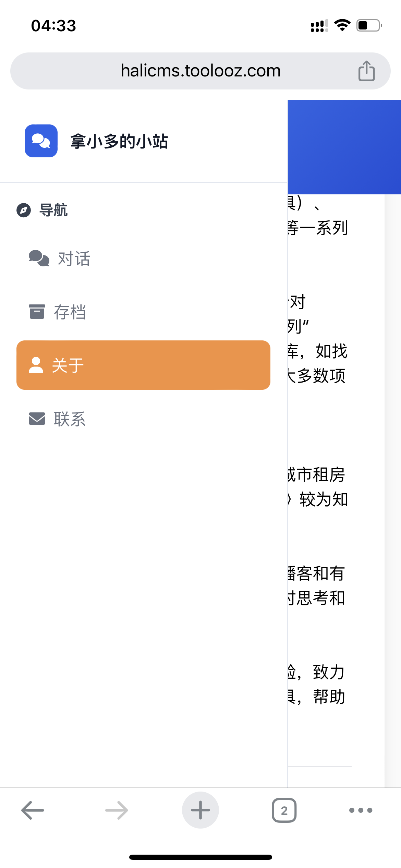The width and height of the screenshot is (401, 868).
Task: Go back with the browser back arrow
Action: point(33,810)
